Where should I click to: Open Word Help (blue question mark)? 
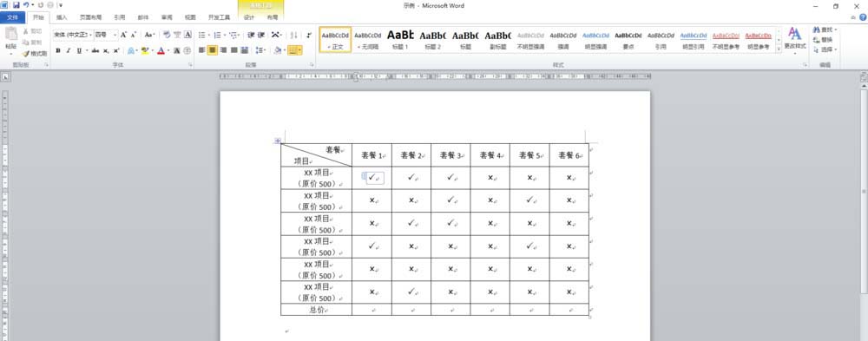tap(863, 17)
